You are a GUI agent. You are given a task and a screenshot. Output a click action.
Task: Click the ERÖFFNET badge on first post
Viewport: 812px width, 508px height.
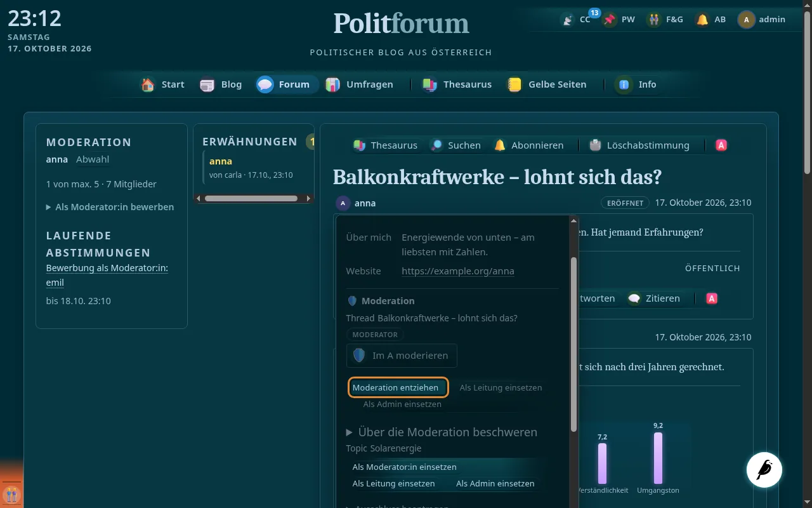(625, 203)
